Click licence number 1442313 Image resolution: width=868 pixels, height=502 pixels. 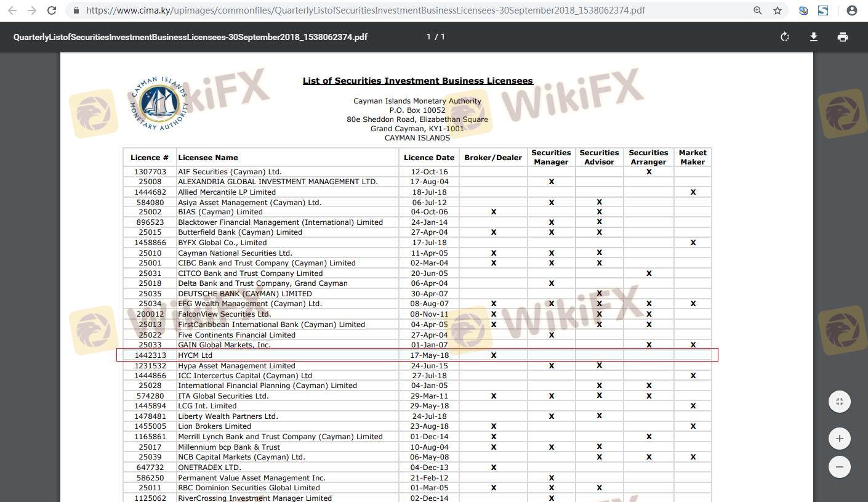tap(150, 355)
